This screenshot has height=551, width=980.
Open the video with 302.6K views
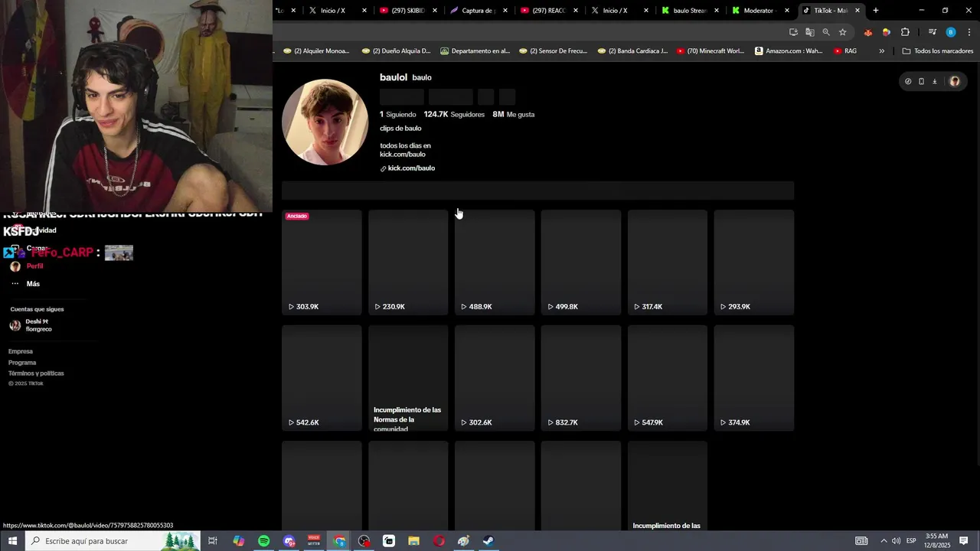(x=495, y=378)
